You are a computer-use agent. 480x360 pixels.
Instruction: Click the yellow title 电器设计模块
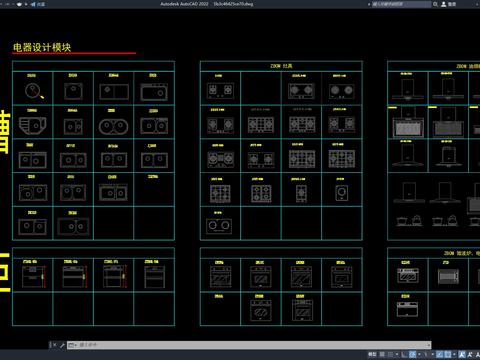click(x=42, y=47)
